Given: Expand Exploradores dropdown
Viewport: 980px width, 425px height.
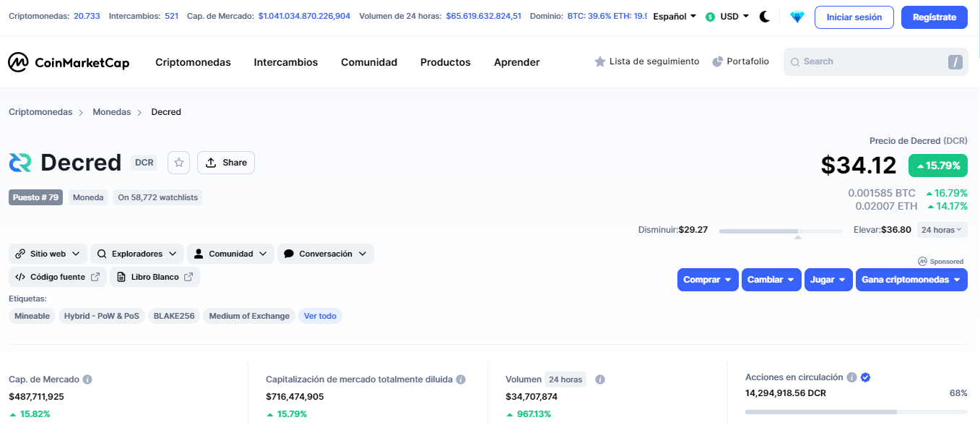Looking at the screenshot, I should tap(137, 254).
